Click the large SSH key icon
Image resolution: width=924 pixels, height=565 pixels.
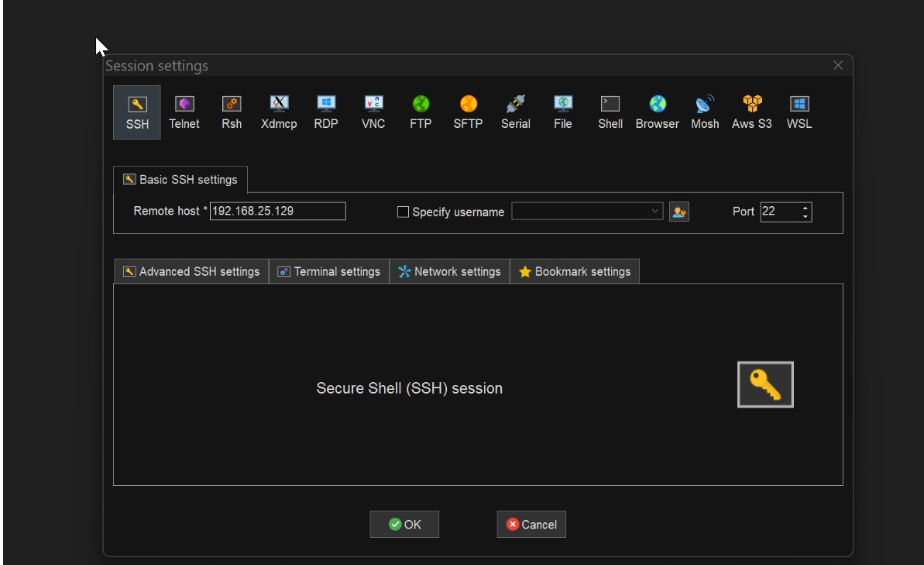click(x=765, y=384)
